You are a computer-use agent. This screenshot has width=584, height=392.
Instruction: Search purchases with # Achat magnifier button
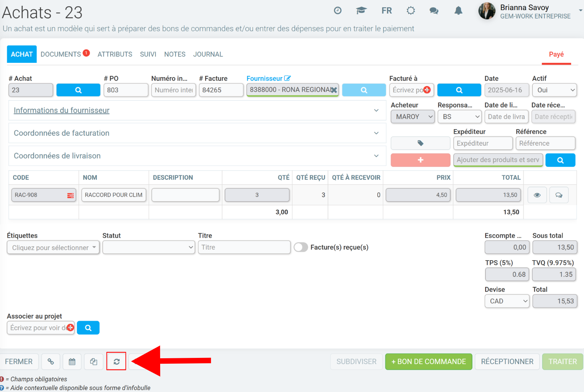click(78, 90)
